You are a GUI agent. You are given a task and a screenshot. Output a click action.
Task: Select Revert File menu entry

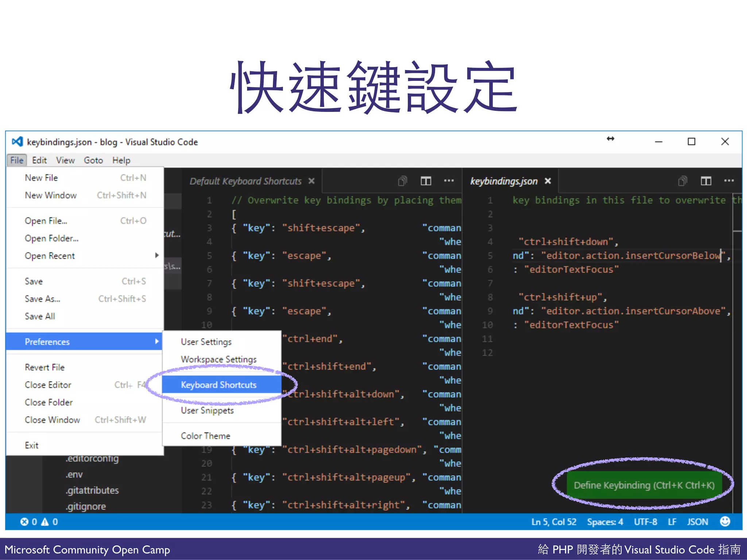(x=85, y=367)
